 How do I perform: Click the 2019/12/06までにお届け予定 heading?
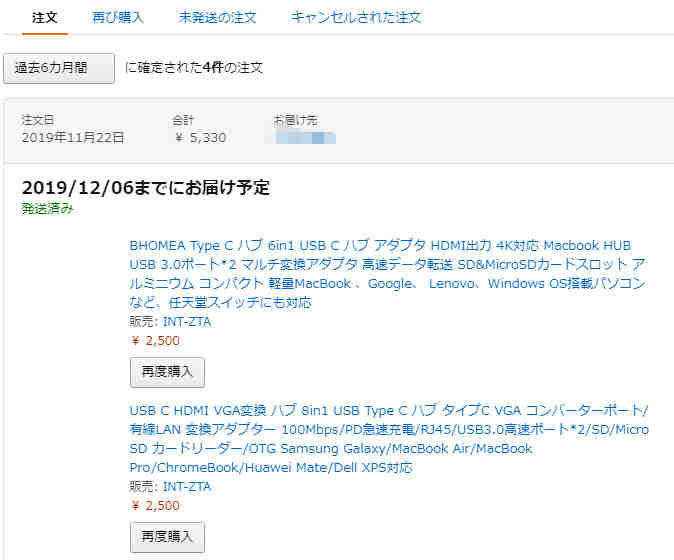coord(146,187)
